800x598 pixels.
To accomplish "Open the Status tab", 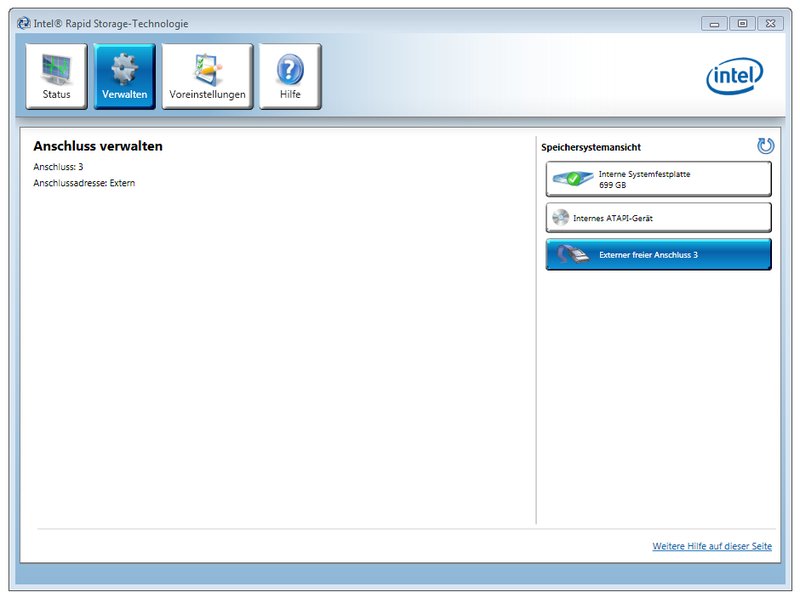I will point(57,77).
